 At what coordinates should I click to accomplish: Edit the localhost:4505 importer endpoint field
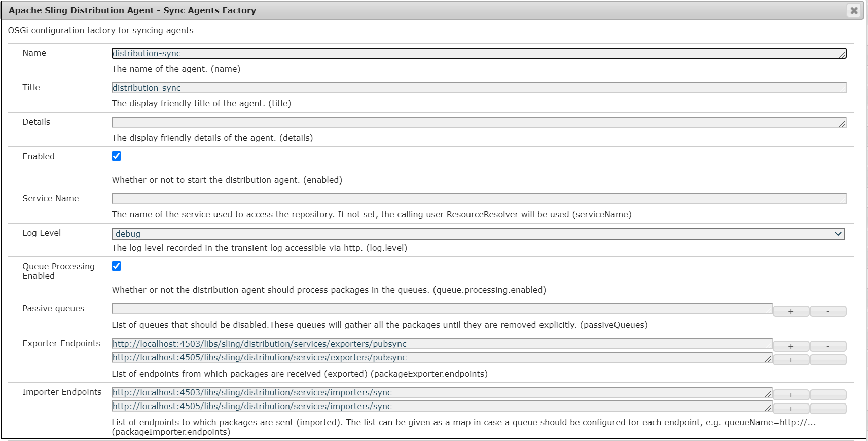(442, 406)
